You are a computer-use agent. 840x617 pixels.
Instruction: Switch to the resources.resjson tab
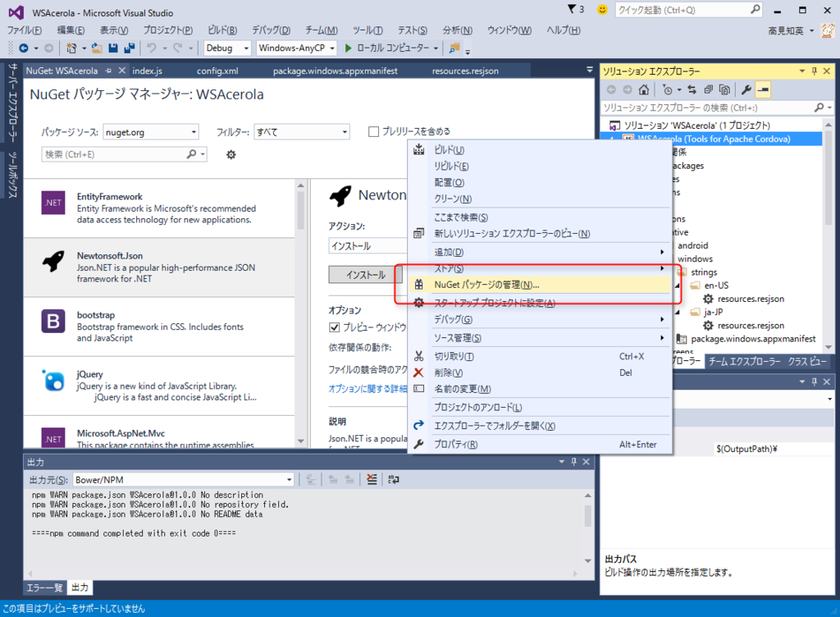466,71
